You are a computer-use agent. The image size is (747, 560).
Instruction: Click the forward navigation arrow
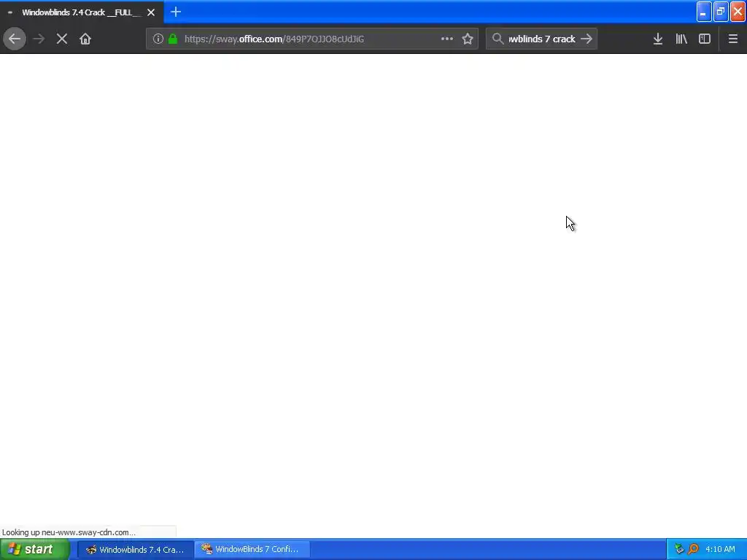point(39,39)
